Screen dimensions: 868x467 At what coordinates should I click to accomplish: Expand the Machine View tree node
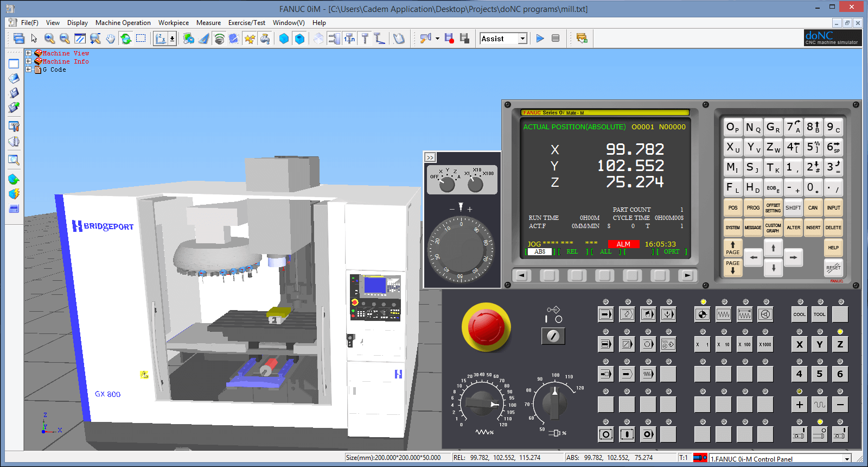pos(29,53)
